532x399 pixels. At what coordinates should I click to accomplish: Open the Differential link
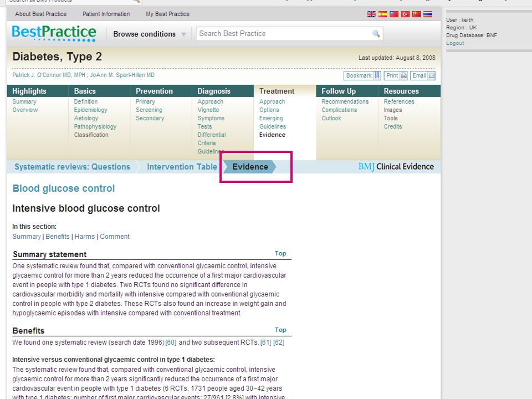point(212,135)
